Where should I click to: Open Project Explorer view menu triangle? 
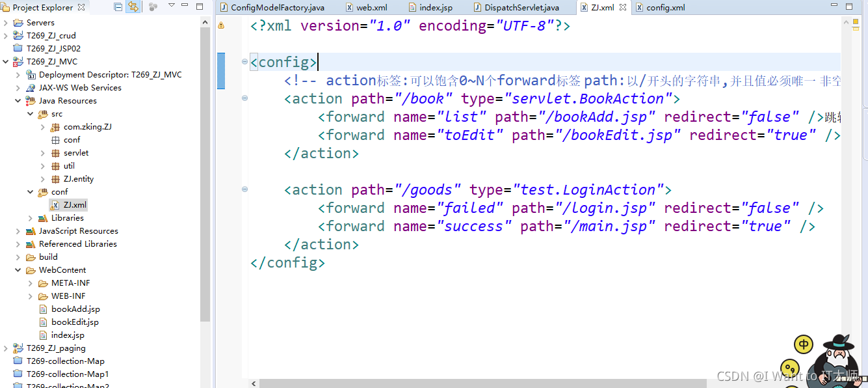172,6
